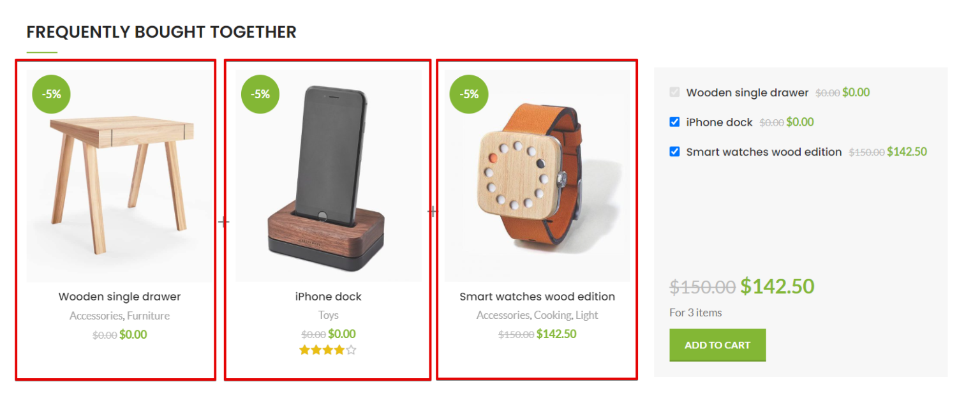Uncheck the Smart watches wood edition checkbox
Screen dimensions: 980x398
(674, 152)
